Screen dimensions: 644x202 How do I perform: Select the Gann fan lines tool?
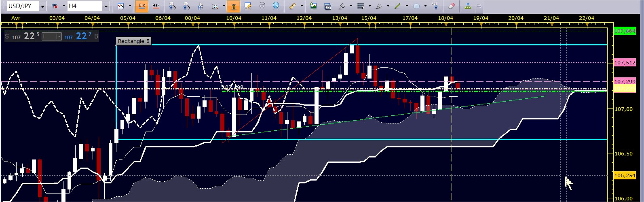point(380,6)
